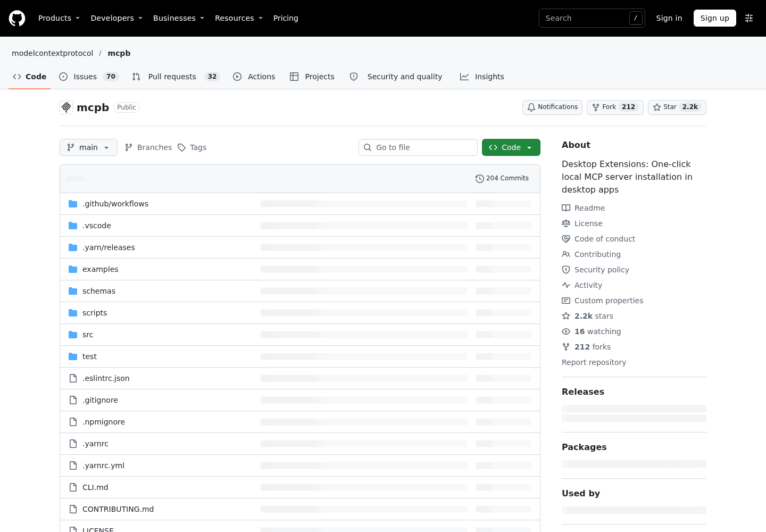
Task: Click the Report repository link
Action: [594, 362]
